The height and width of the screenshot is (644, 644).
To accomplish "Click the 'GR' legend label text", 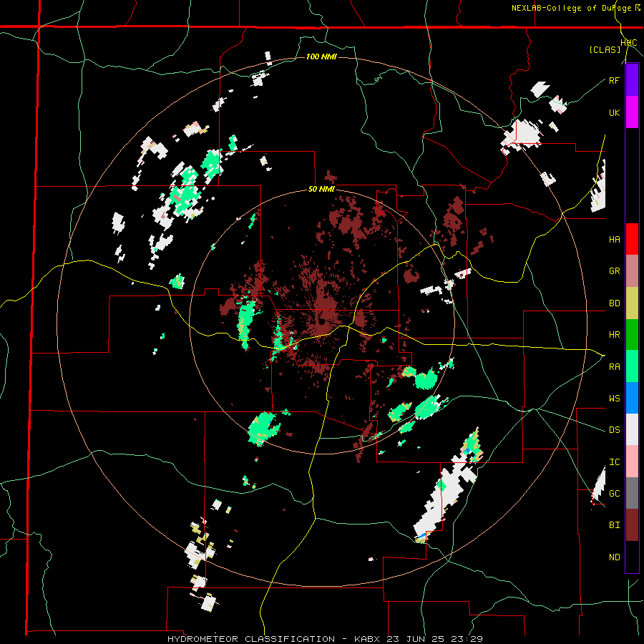I will pyautogui.click(x=615, y=271).
